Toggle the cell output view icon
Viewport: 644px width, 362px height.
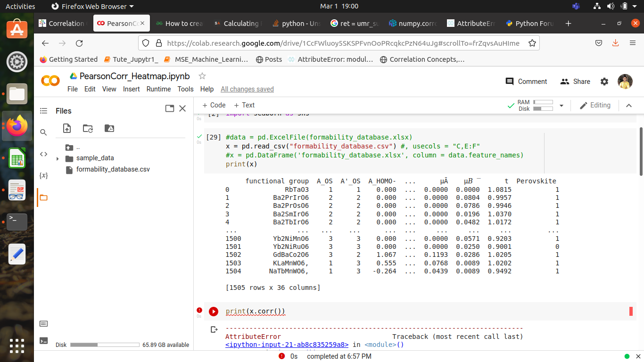[x=214, y=329]
